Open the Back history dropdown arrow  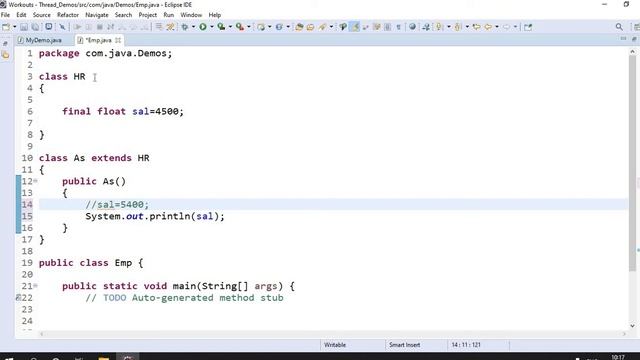[x=497, y=27]
